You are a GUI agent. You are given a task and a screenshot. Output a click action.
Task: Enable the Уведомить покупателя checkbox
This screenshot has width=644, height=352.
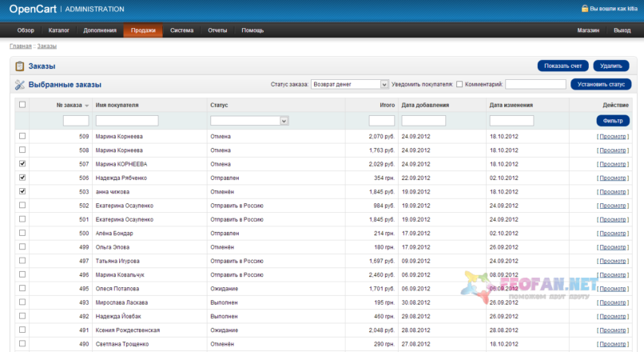(459, 84)
